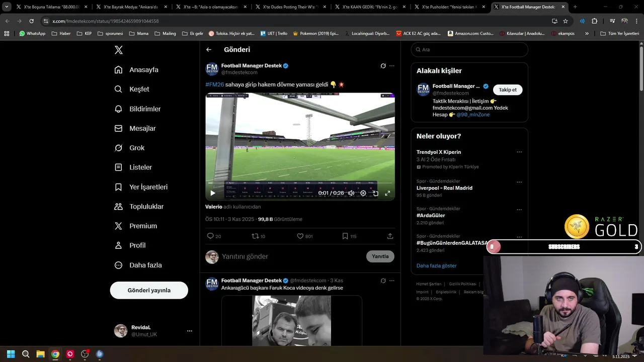The image size is (644, 362).
Task: Open Premium page
Action: [135, 226]
